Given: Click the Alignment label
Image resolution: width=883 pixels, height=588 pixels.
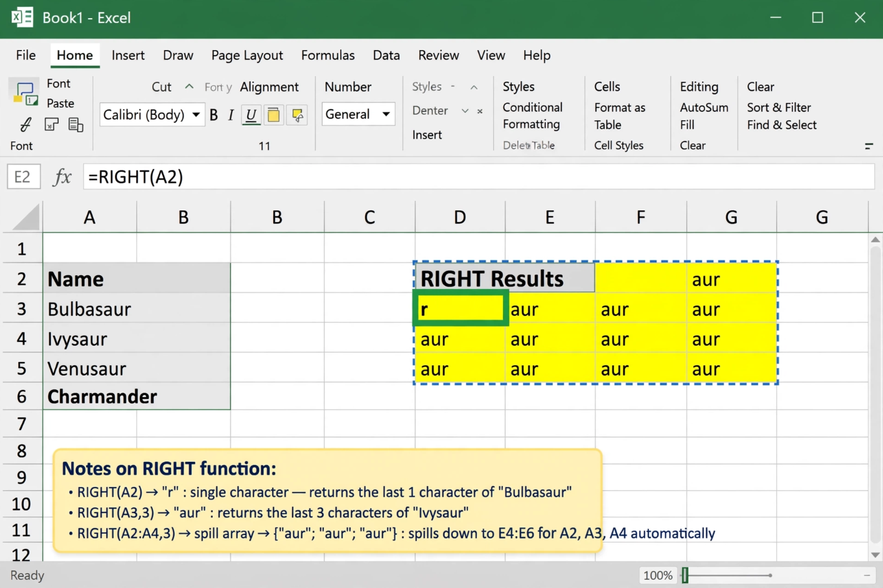Looking at the screenshot, I should point(269,87).
